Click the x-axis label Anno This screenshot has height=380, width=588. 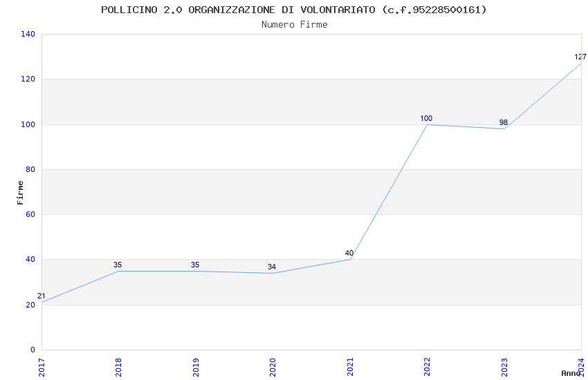[571, 373]
